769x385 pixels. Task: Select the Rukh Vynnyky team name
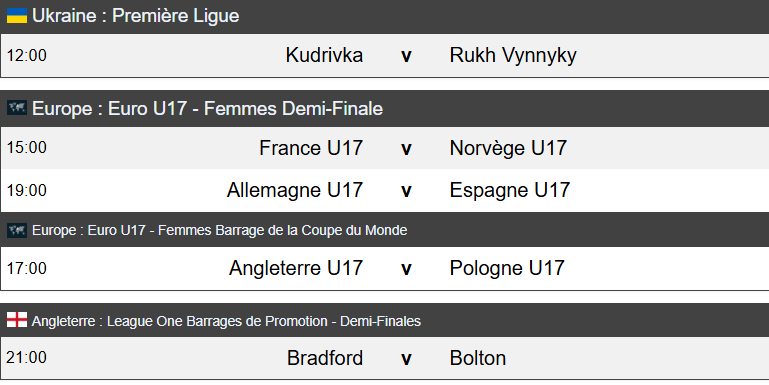[x=513, y=55]
